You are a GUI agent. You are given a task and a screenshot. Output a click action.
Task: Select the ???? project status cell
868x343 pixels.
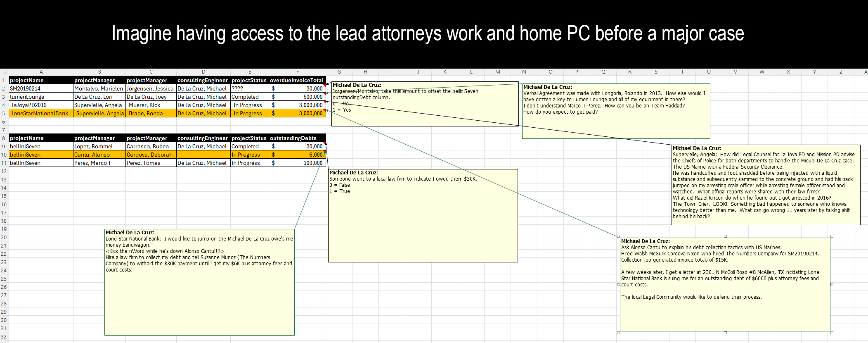click(249, 88)
